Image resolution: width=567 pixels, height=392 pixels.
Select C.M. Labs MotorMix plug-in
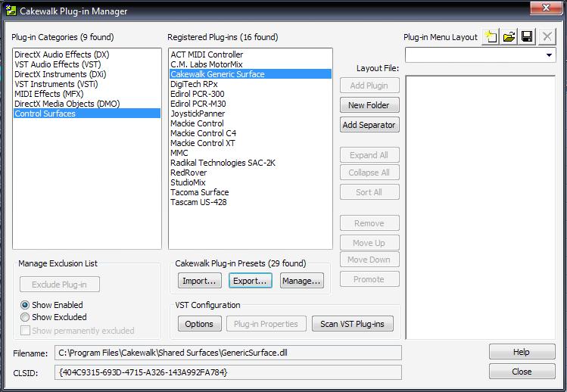click(x=251, y=64)
